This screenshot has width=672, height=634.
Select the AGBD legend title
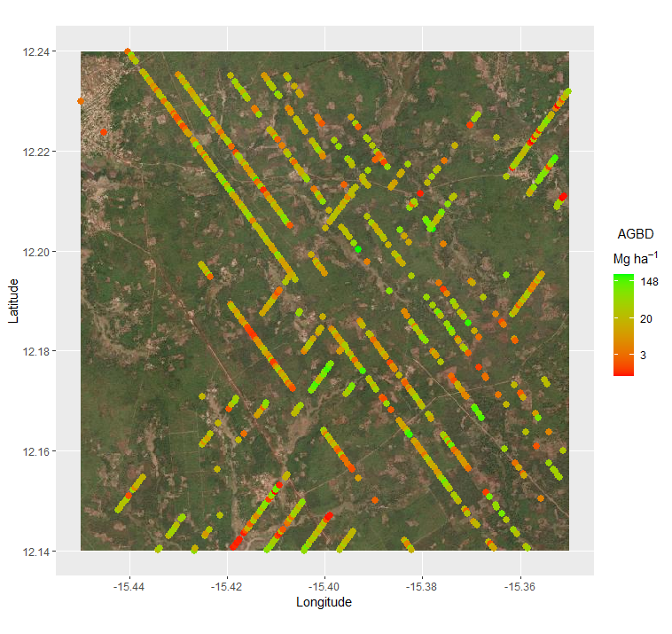tap(635, 234)
